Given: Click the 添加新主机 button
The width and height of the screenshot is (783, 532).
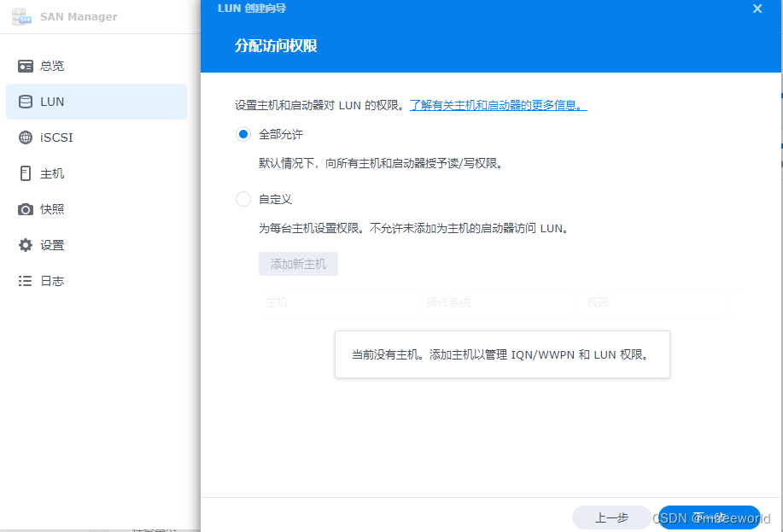Looking at the screenshot, I should [297, 263].
